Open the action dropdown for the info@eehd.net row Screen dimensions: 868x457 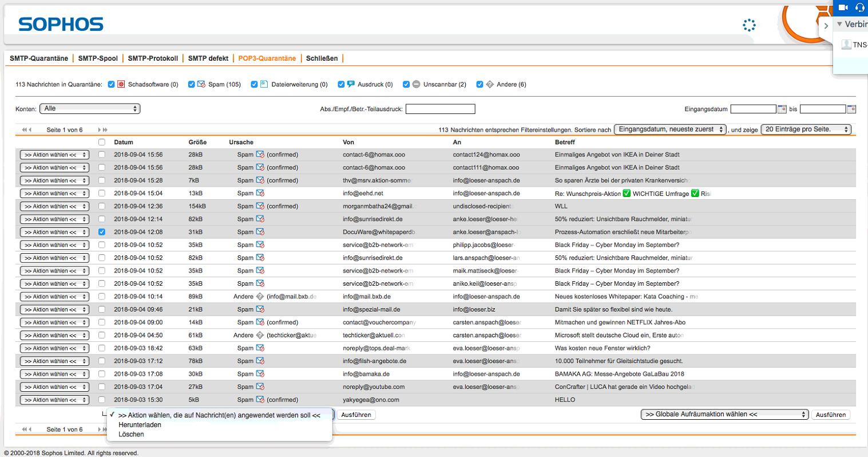click(54, 194)
